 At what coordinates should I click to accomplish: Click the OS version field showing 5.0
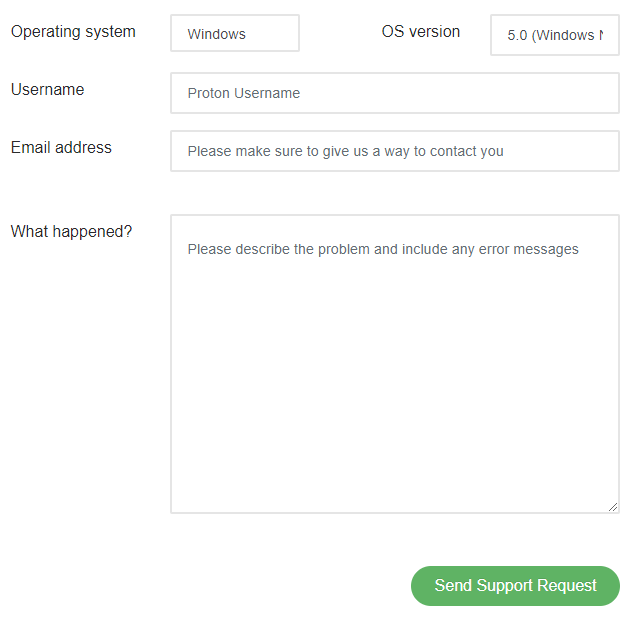(554, 35)
